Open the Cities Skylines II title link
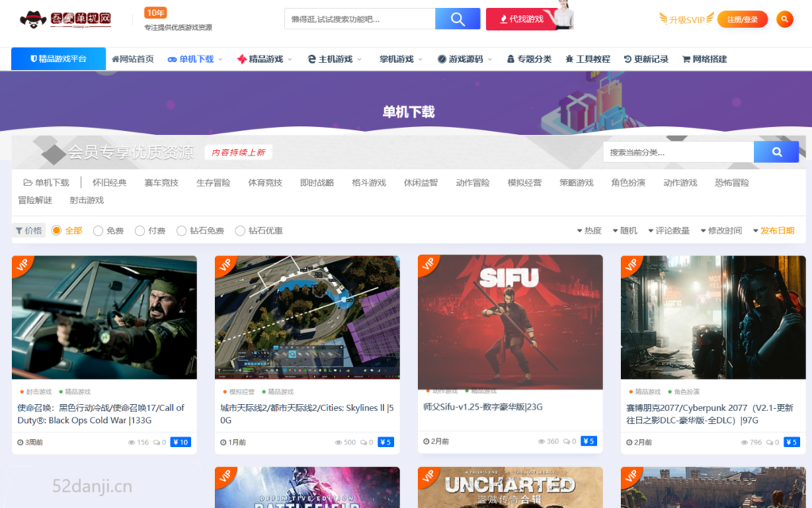 click(x=307, y=414)
